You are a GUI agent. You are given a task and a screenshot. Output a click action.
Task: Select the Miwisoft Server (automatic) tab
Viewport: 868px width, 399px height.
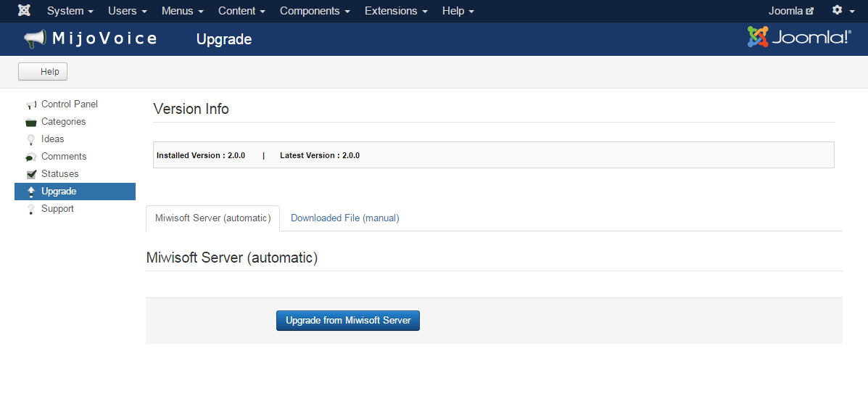[212, 218]
